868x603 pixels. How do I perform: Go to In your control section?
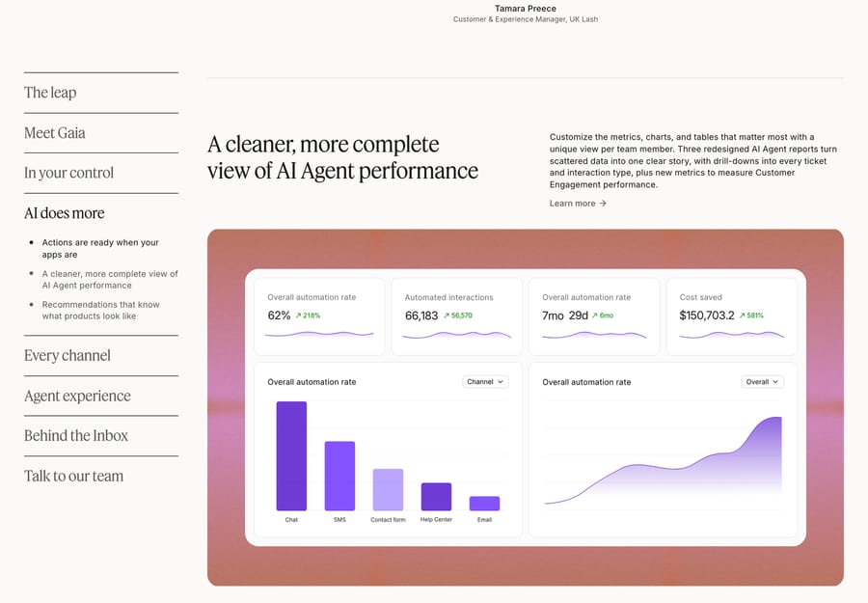[x=69, y=173]
